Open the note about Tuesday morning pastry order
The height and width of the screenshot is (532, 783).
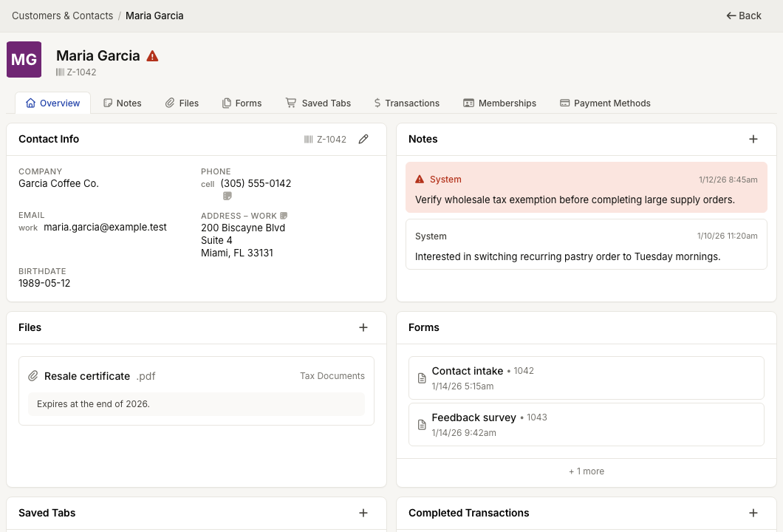tap(587, 245)
